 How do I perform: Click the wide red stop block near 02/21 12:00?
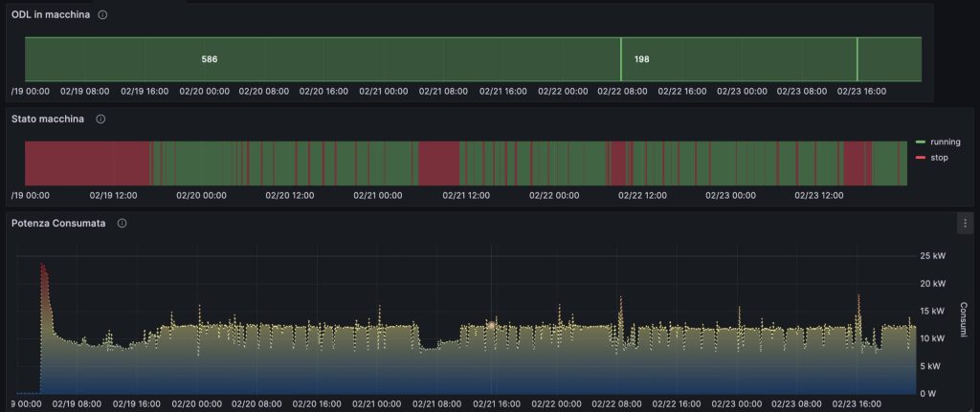[438, 163]
